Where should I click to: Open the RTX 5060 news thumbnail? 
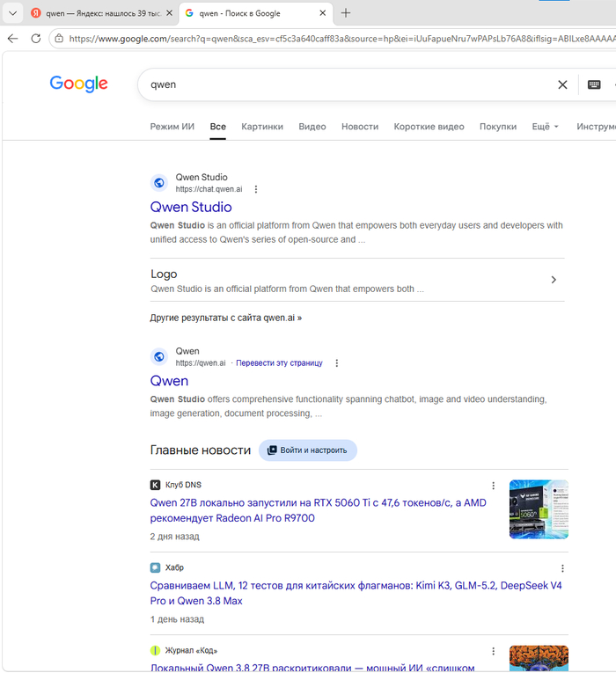539,509
